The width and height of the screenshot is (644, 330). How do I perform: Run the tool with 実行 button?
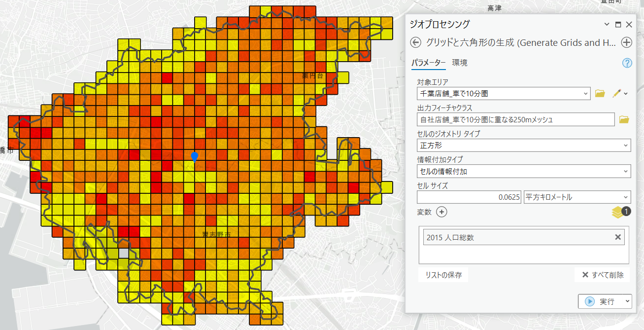click(600, 301)
